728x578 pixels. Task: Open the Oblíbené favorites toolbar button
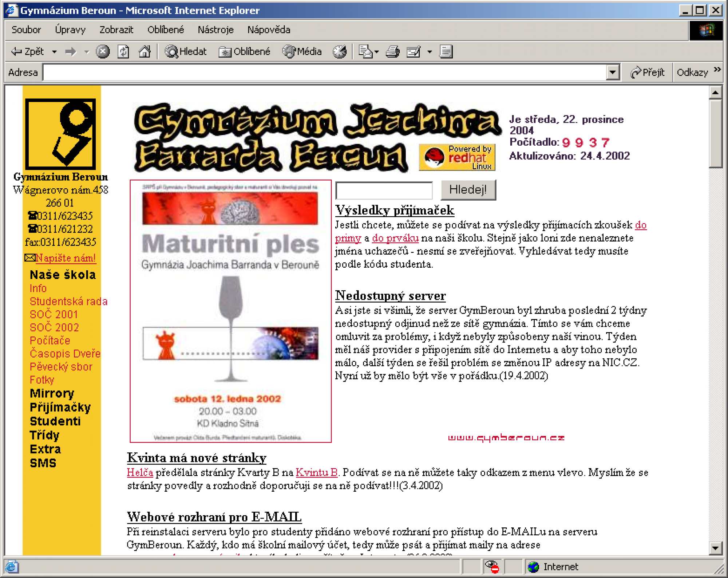(x=244, y=51)
